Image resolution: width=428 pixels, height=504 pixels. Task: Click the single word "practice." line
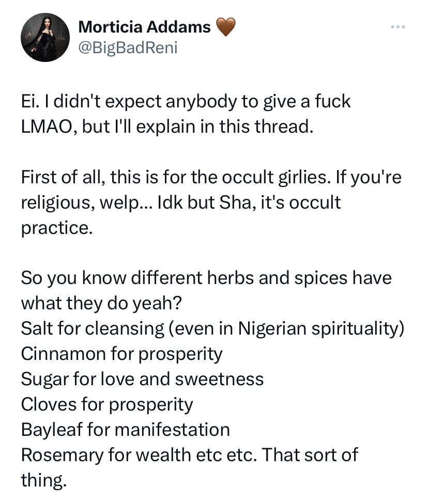pos(57,228)
